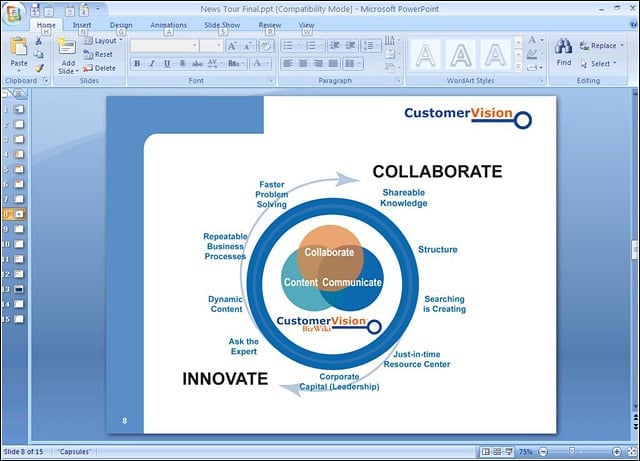Select slide 1 thumbnail

coord(19,109)
